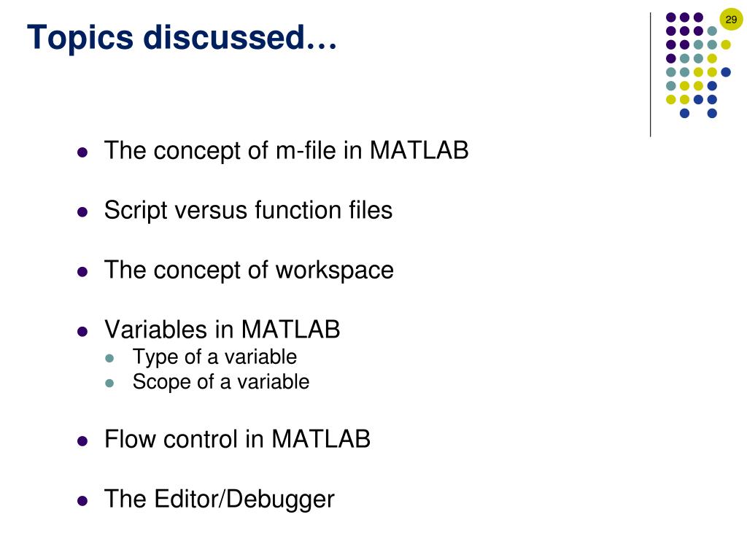The height and width of the screenshot is (560, 747).
Task: Click the teal bullet before 'Type of a variable'
Action: (109, 358)
